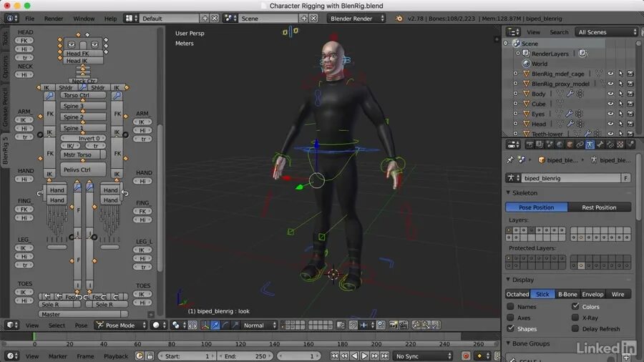644x362 pixels.
Task: Click the Blender logo in info header
Action: tap(399, 19)
